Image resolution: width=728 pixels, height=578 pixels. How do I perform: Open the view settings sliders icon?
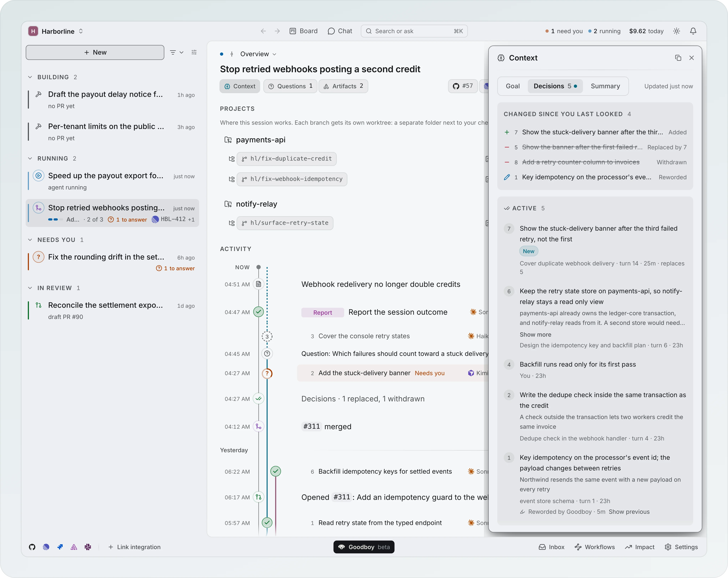[x=194, y=52]
